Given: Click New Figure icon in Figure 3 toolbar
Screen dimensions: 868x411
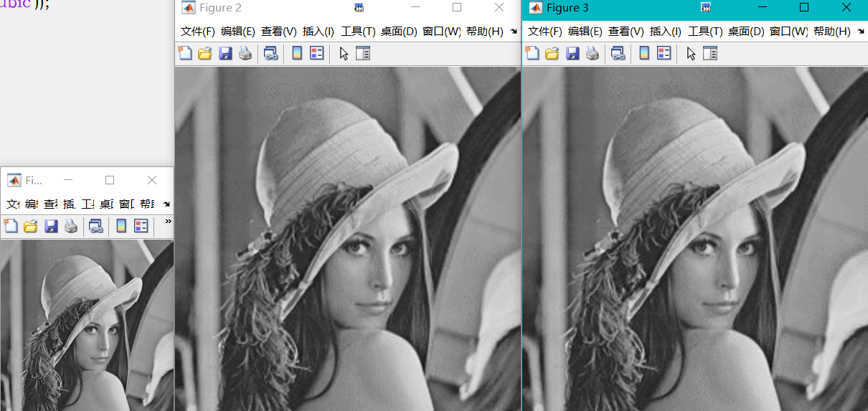Looking at the screenshot, I should (x=532, y=53).
